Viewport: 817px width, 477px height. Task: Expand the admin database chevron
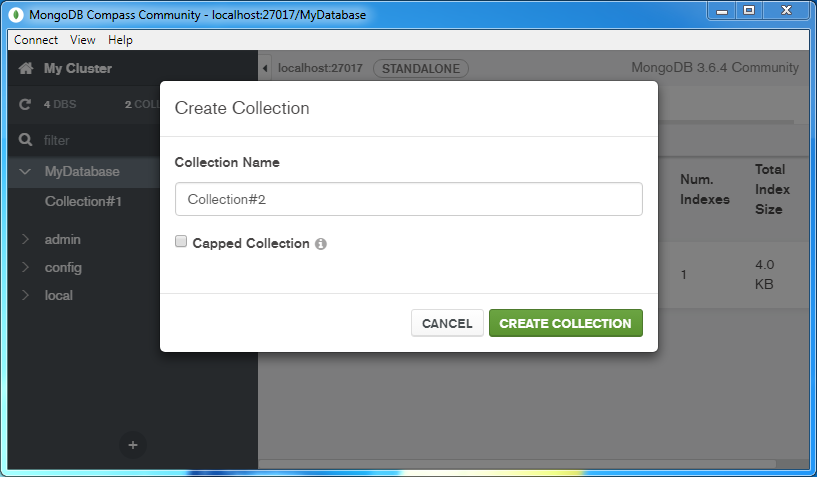[x=25, y=239]
